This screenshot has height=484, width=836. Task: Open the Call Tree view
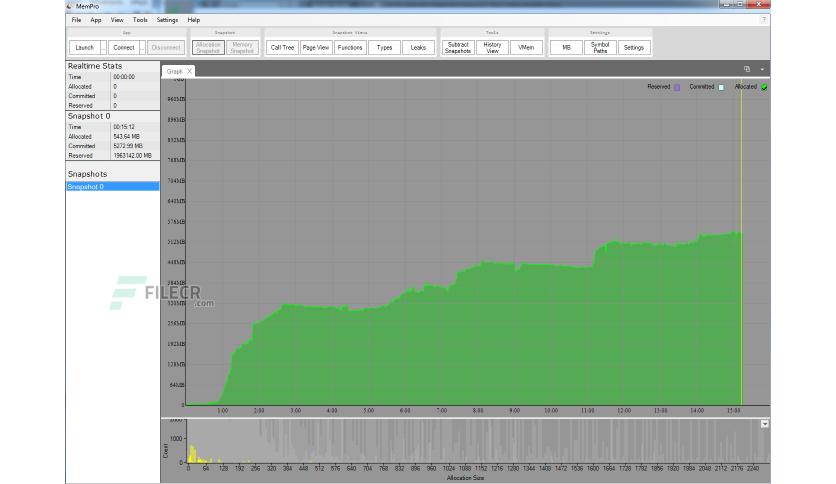tap(282, 47)
